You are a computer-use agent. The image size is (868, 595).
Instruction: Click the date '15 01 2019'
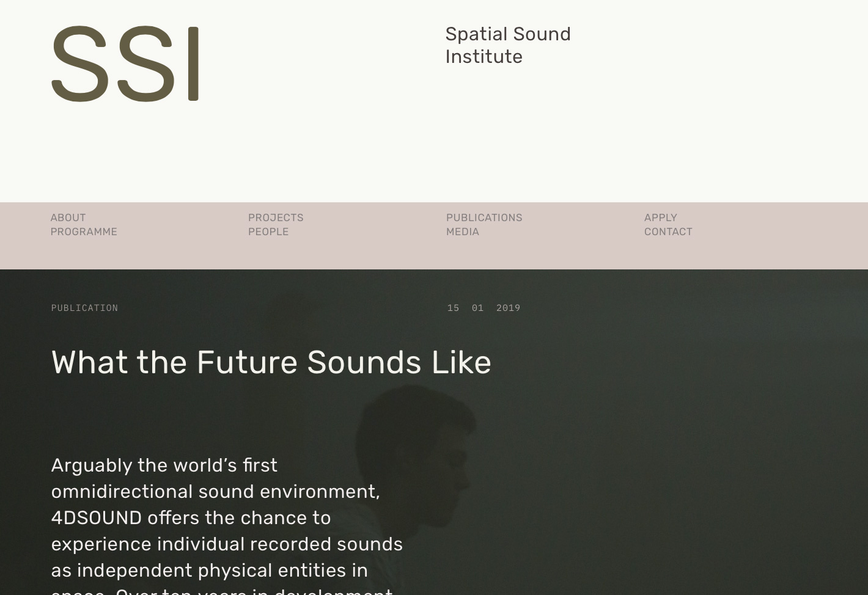click(484, 308)
